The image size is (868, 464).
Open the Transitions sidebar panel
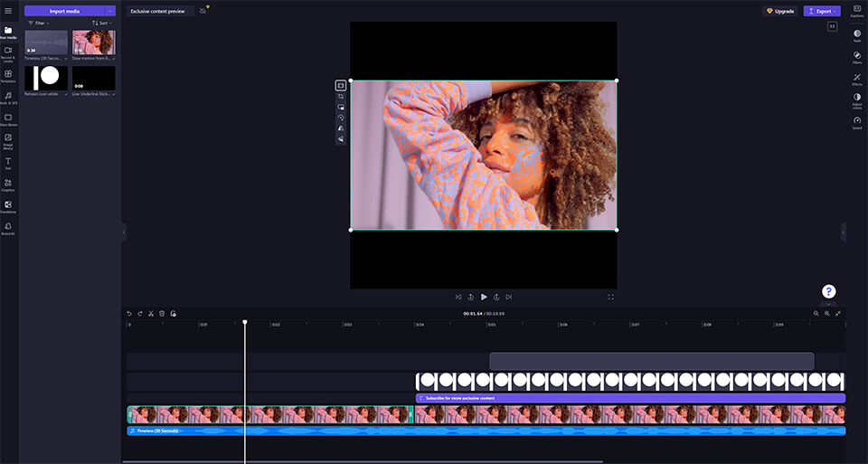point(8,207)
